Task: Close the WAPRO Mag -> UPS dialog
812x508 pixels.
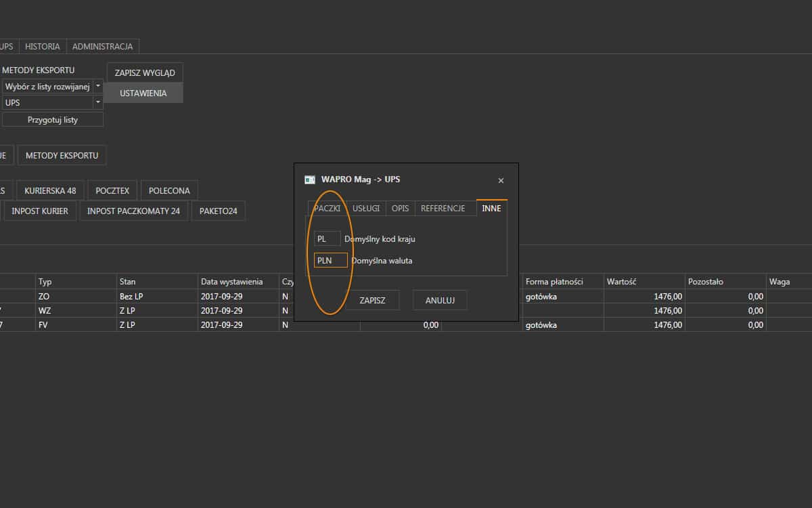Action: [x=501, y=180]
